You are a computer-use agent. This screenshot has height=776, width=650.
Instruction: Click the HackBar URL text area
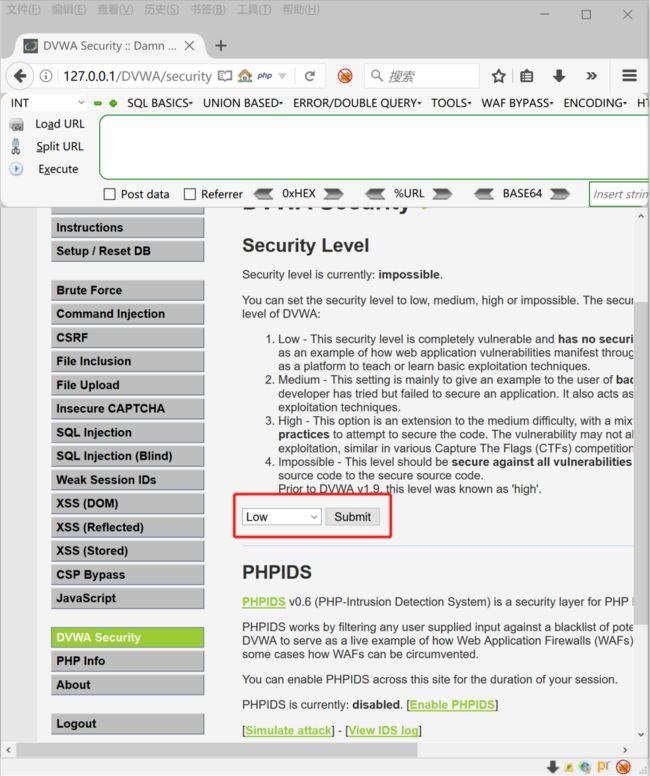coord(374,147)
